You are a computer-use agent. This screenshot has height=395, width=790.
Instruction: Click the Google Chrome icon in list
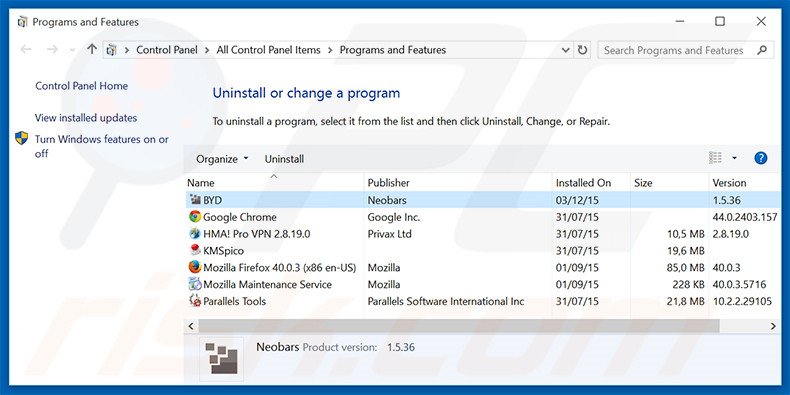195,217
